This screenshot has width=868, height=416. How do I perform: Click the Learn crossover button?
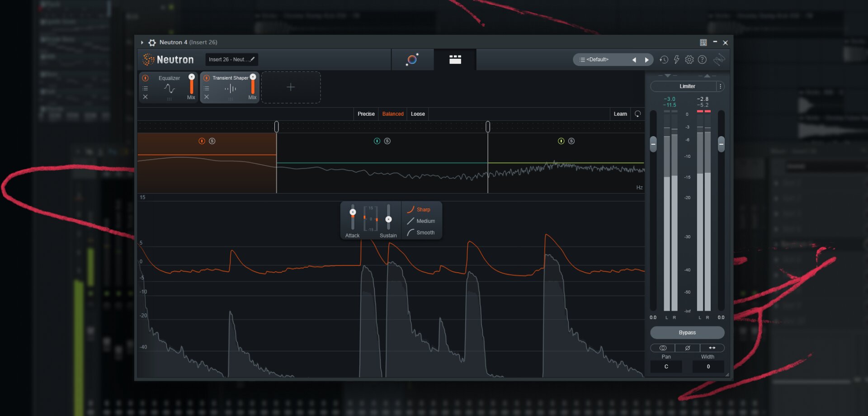click(620, 114)
